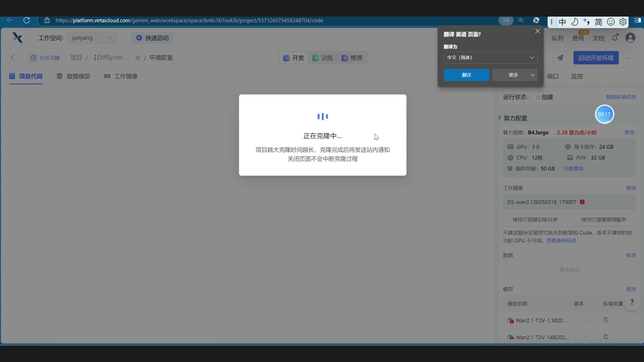Image resolution: width=644 pixels, height=362 pixels.
Task: Click the browser refresh icon
Action: click(x=26, y=20)
